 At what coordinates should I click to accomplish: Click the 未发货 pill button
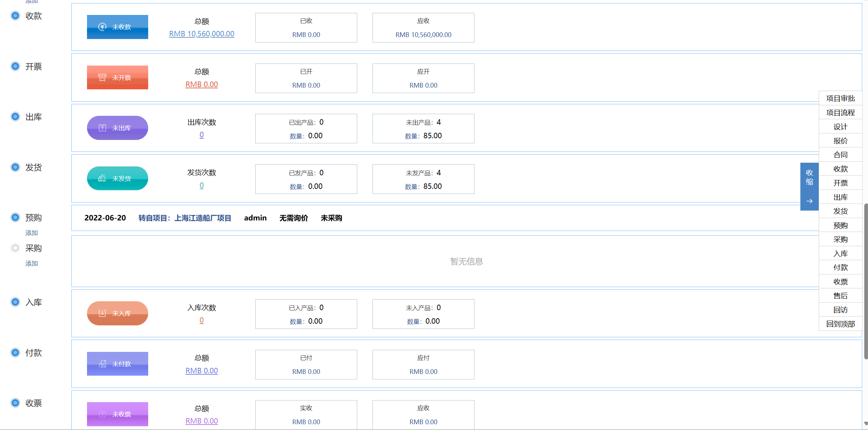[117, 178]
